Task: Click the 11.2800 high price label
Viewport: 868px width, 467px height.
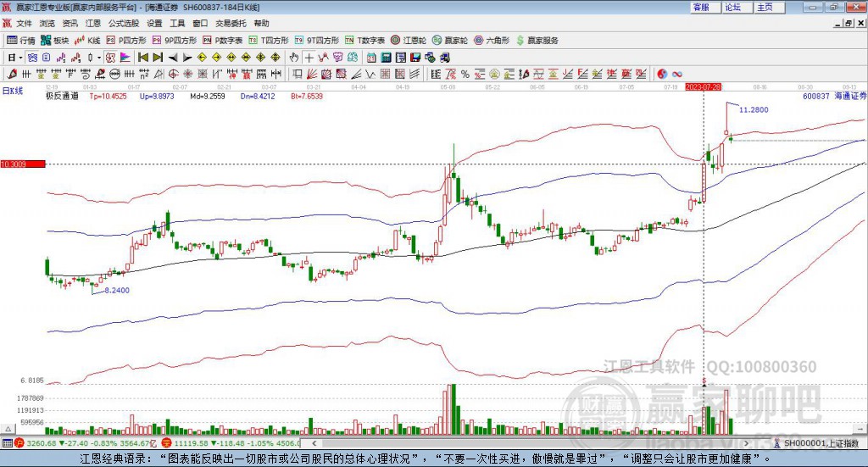Action: [754, 109]
